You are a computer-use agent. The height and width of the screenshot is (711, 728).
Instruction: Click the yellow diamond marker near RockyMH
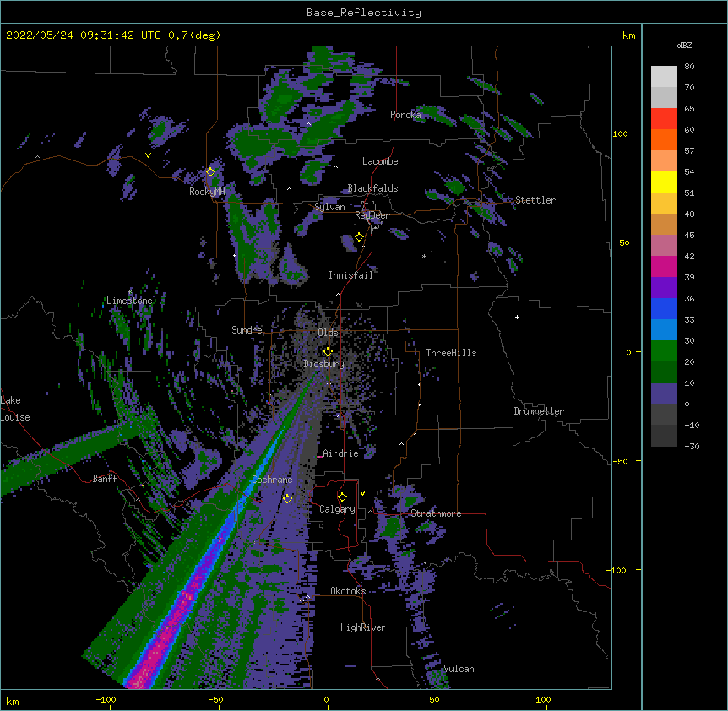click(x=211, y=171)
